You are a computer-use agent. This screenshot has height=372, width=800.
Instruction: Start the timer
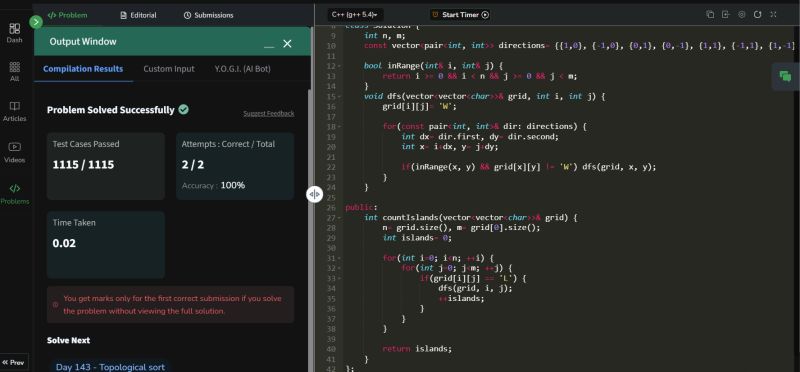[x=460, y=15]
